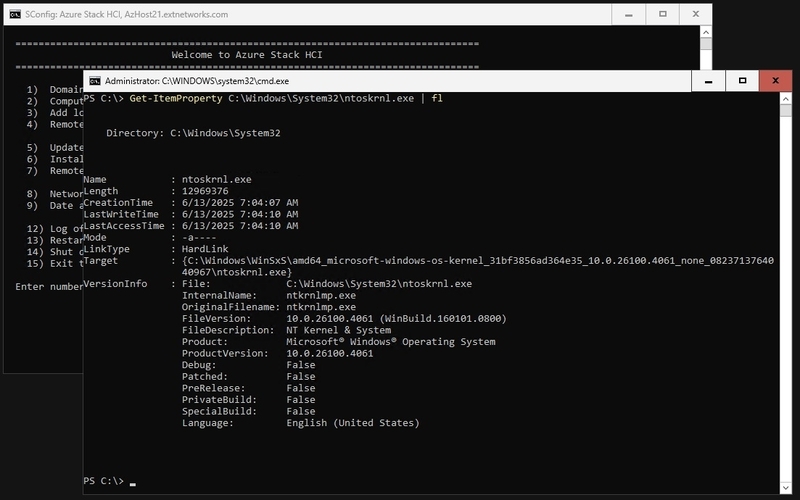Click the PreRelease: False line

click(248, 388)
